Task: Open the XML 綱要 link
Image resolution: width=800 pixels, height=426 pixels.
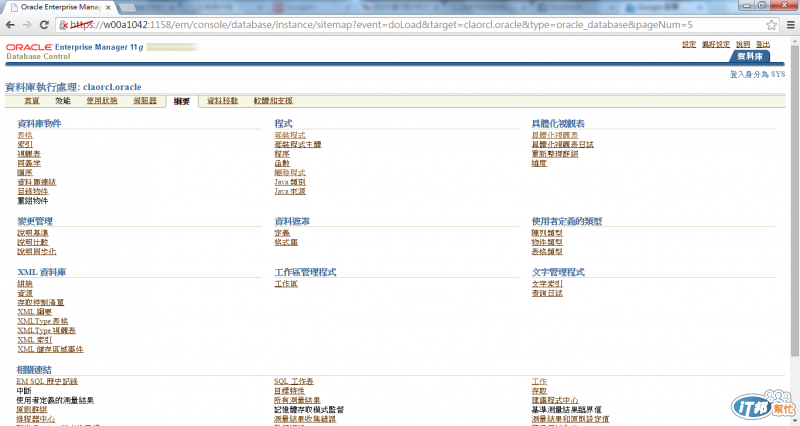Action: pyautogui.click(x=35, y=312)
